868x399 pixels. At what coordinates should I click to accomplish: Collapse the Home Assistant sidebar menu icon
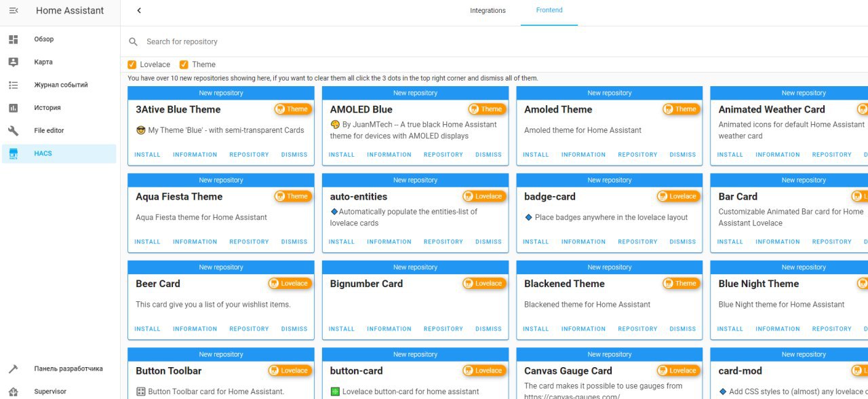click(13, 11)
